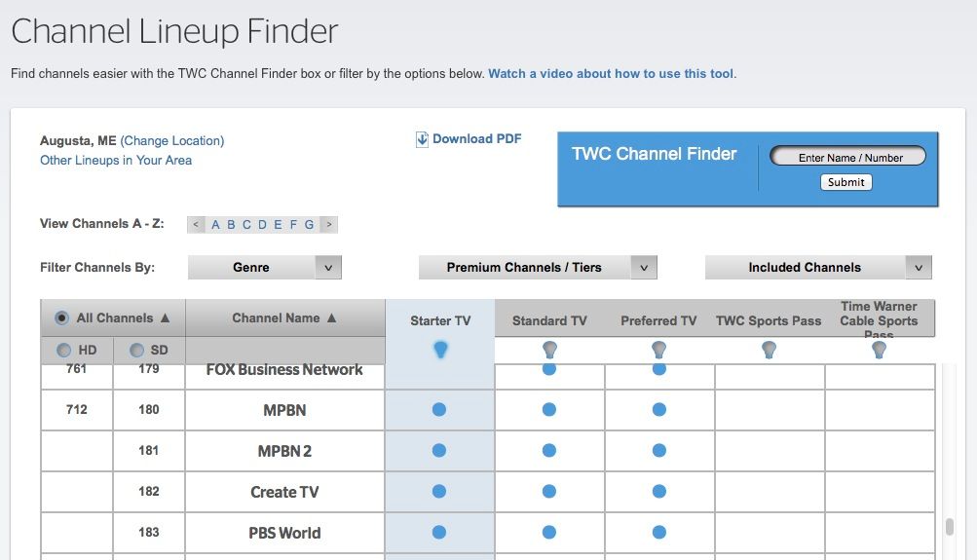Select the HD radio button
Screen dimensions: 977x560
(63, 350)
